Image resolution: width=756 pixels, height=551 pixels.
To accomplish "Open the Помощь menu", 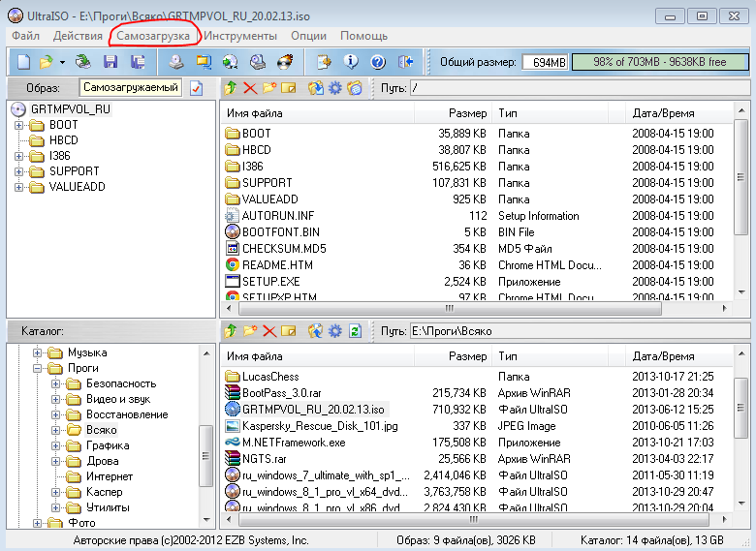I will point(364,36).
